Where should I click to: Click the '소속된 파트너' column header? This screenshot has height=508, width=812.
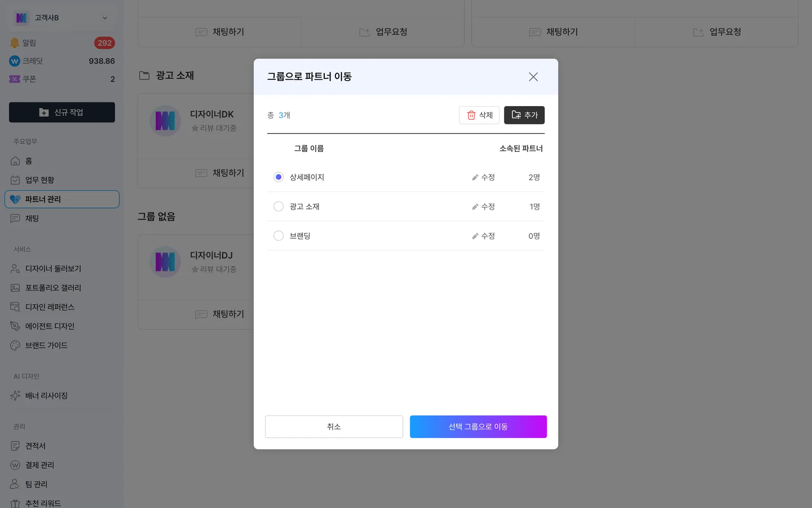point(521,148)
